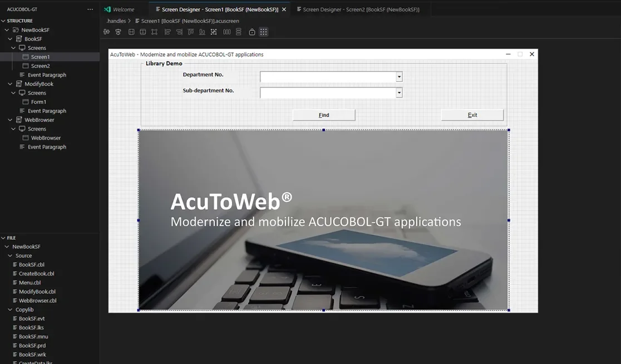This screenshot has height=364, width=621.
Task: Collapse the BookSF program node
Action: click(10, 39)
